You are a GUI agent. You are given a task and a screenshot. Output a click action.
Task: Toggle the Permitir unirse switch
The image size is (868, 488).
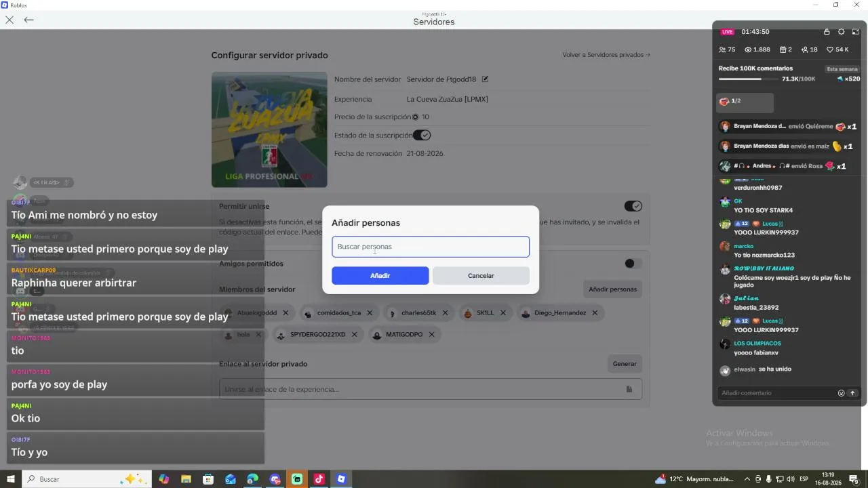(633, 206)
